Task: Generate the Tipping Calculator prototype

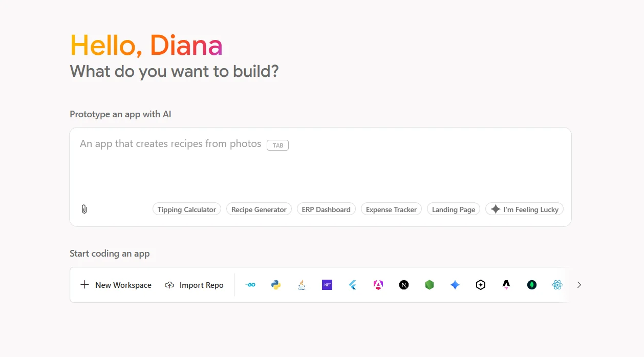Action: (186, 209)
